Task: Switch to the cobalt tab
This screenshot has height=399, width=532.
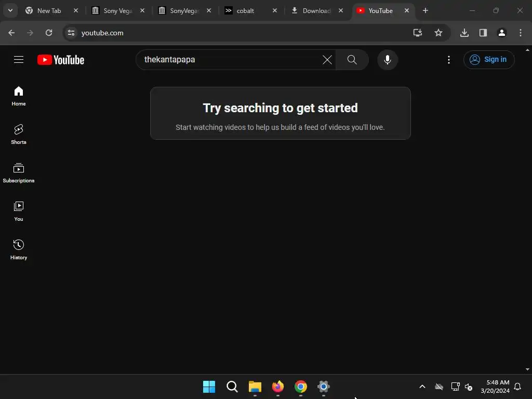Action: point(245,11)
